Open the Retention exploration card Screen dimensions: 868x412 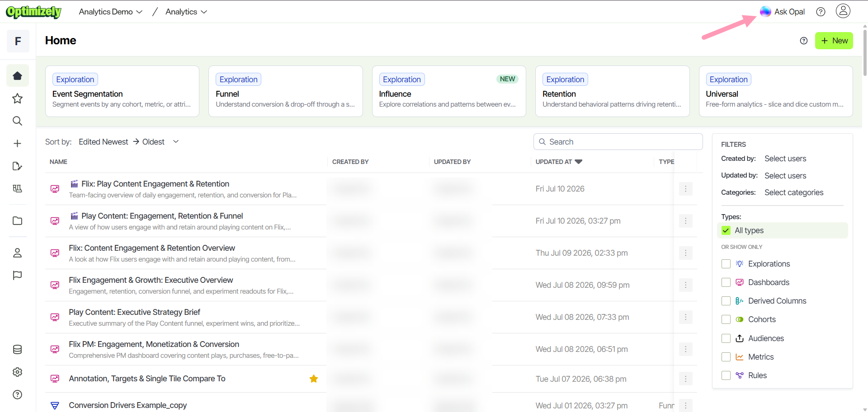(x=613, y=91)
